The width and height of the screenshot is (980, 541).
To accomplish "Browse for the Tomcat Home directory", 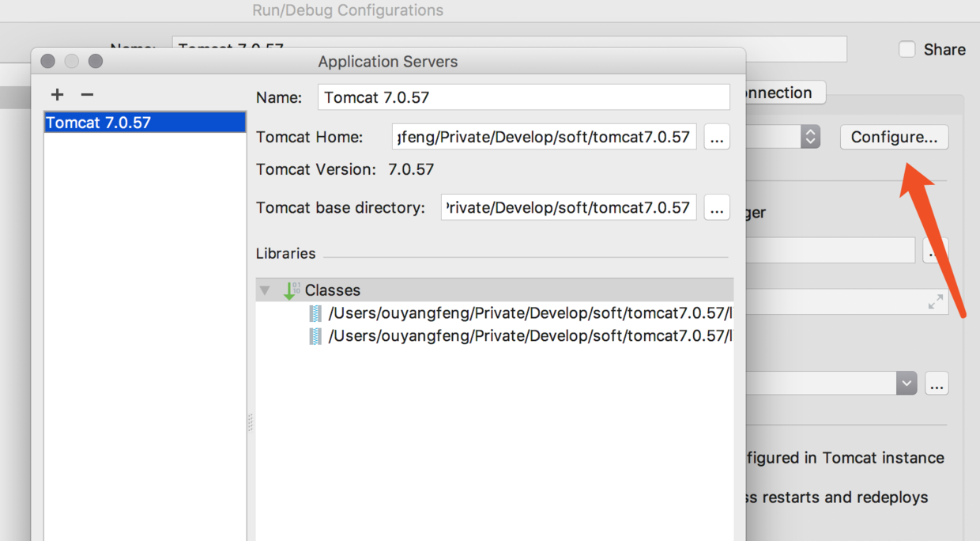I will [x=717, y=137].
